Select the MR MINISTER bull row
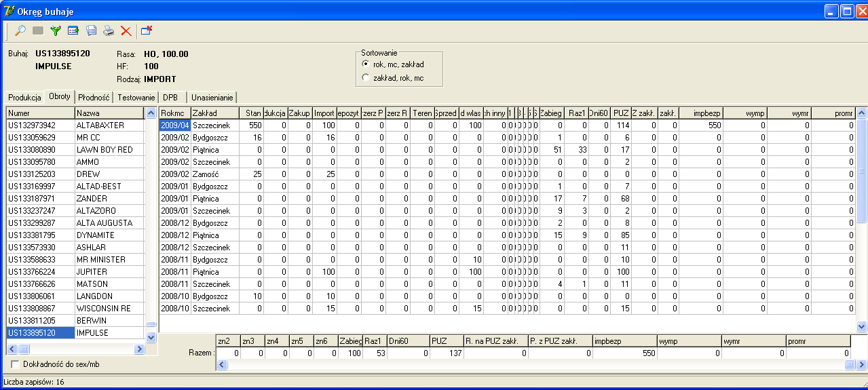Viewport: 868px width, 390px height. tap(76, 260)
